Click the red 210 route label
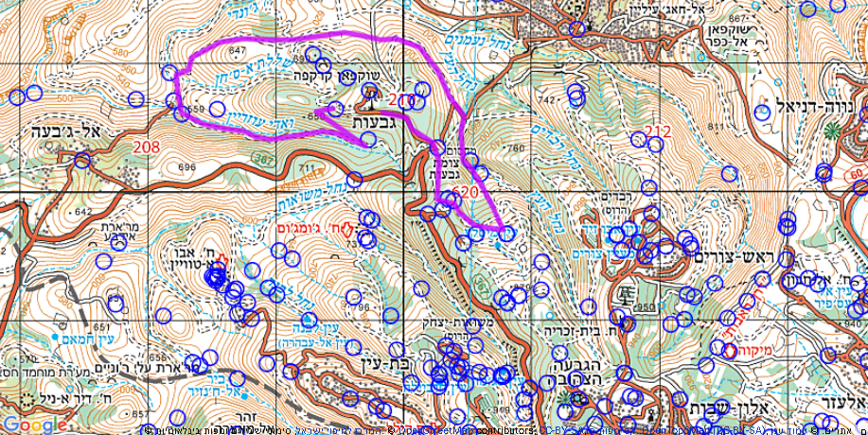Viewport: 868px width, 435px height. [401, 100]
